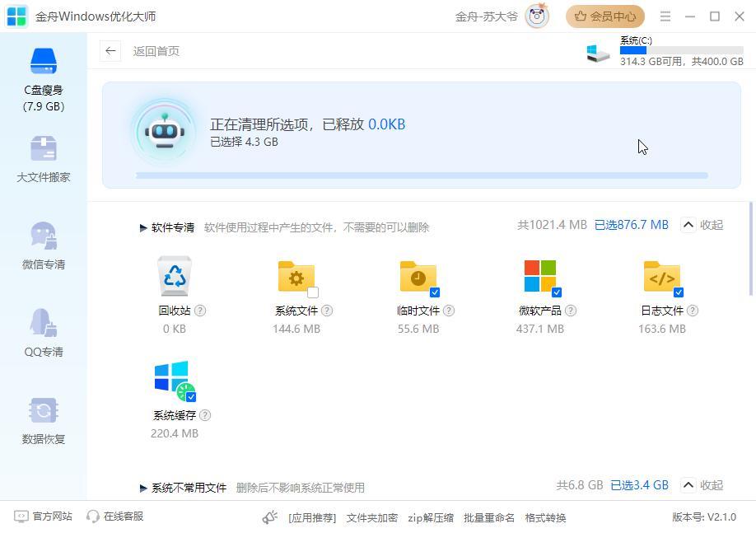Image resolution: width=756 pixels, height=533 pixels.
Task: Collapse the 软件专清 section with 收起
Action: click(702, 226)
